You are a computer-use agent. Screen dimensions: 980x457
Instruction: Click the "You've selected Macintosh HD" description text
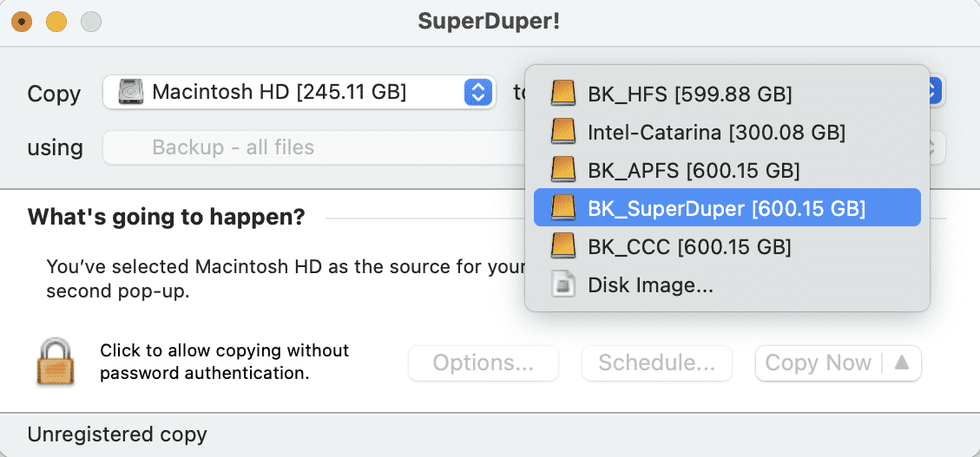pyautogui.click(x=286, y=279)
